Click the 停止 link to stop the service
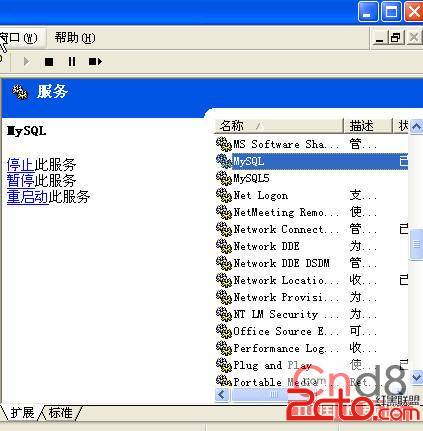Screen dimensions: 423x431 tap(20, 165)
